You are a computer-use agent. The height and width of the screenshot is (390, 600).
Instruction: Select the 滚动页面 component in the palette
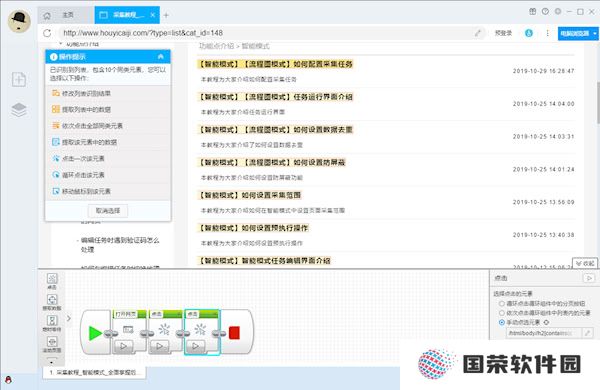click(52, 344)
